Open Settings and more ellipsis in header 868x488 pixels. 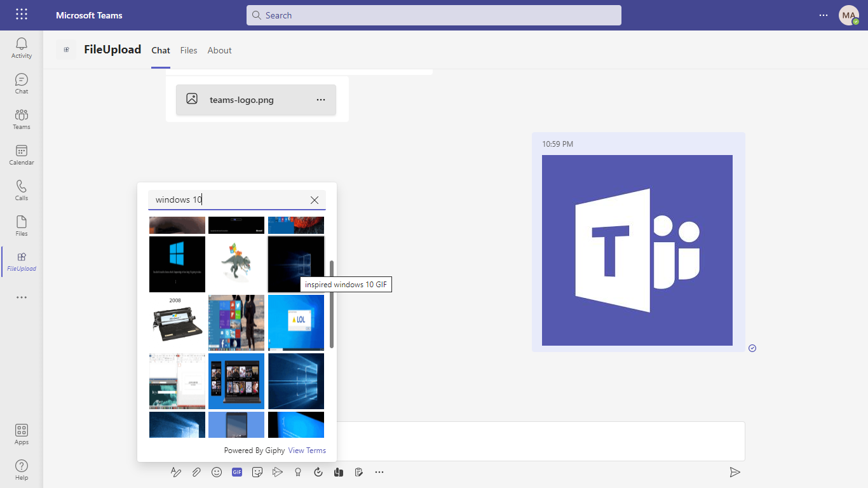824,15
